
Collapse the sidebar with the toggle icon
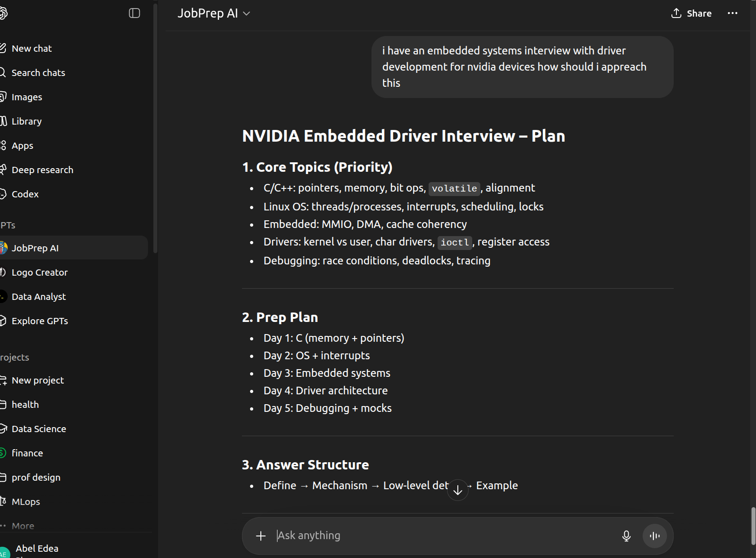point(134,13)
